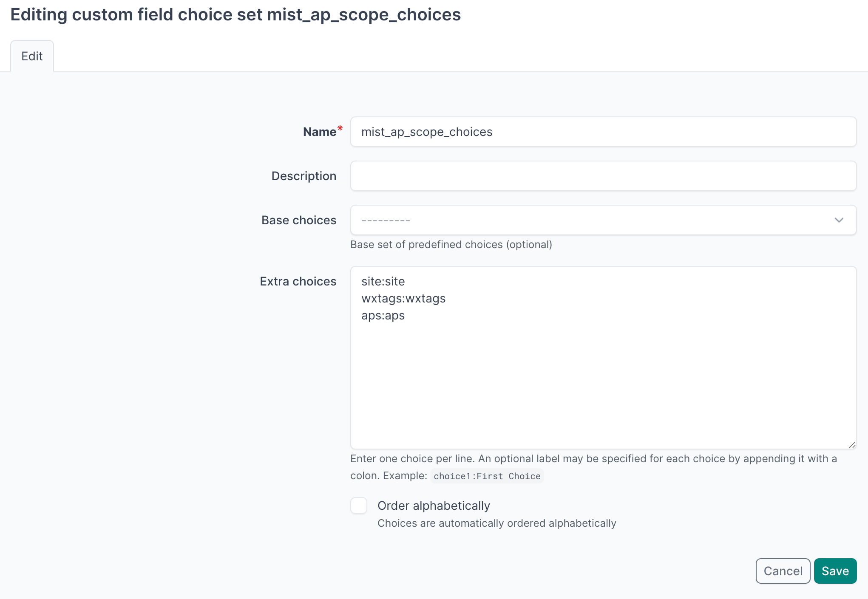Click the choice1:First Choice example code
The height and width of the screenshot is (599, 868).
pos(487,476)
